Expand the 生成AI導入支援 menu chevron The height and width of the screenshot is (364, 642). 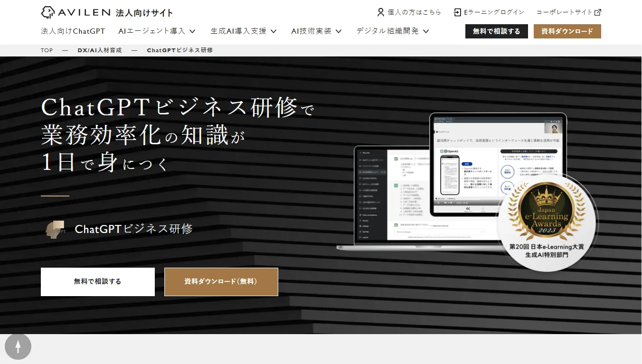(274, 31)
